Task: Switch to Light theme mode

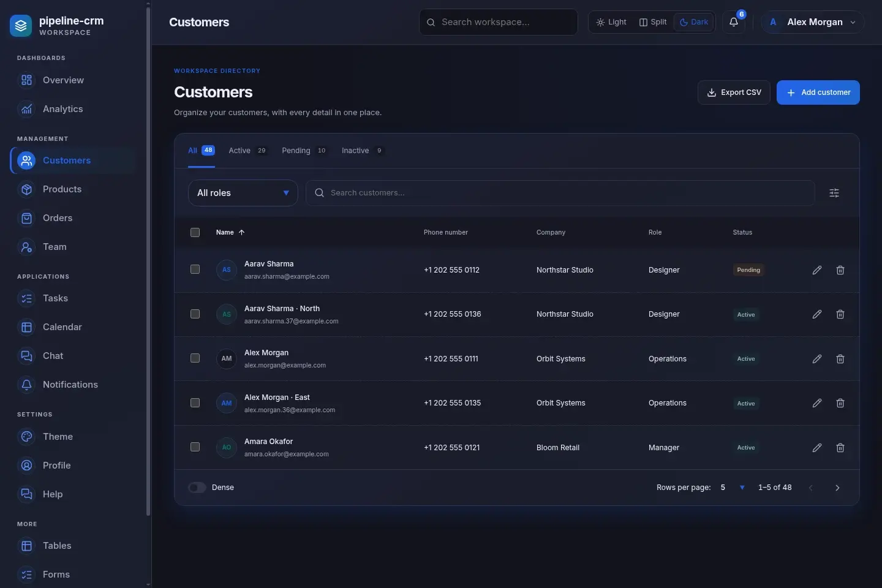Action: pos(611,22)
